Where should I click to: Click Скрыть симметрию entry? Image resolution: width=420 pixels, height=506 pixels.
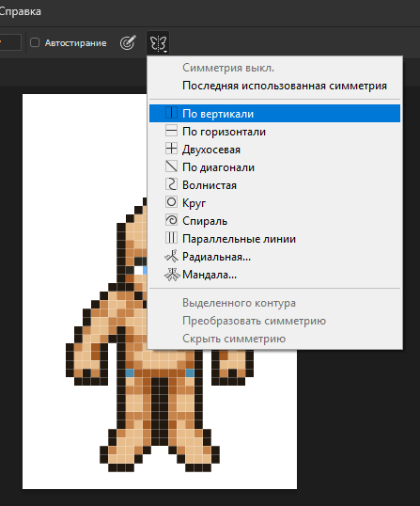point(234,339)
